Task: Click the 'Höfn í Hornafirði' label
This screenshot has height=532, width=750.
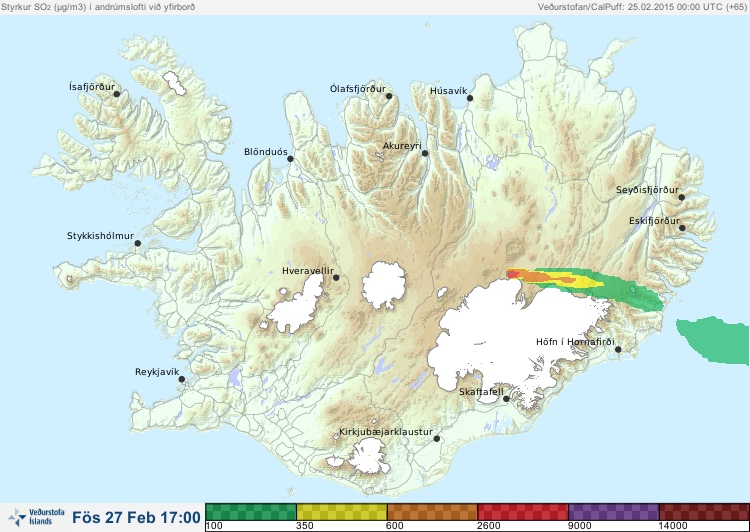Action: coord(575,342)
